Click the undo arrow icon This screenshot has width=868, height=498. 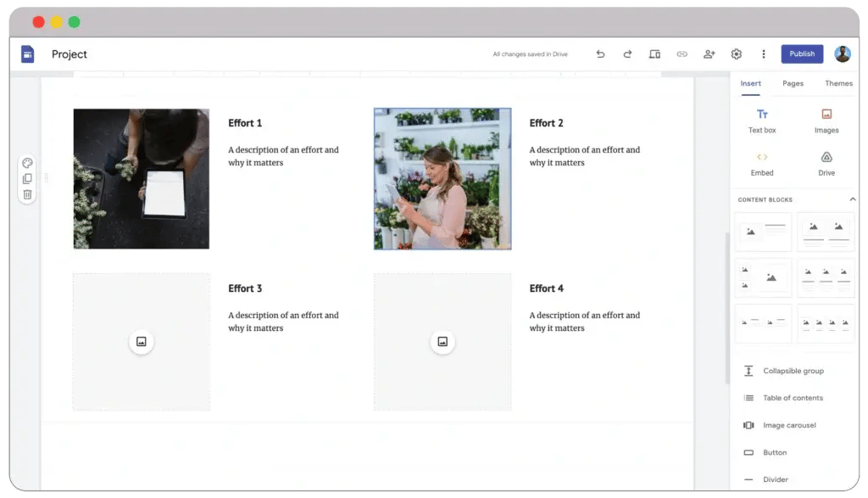(600, 54)
